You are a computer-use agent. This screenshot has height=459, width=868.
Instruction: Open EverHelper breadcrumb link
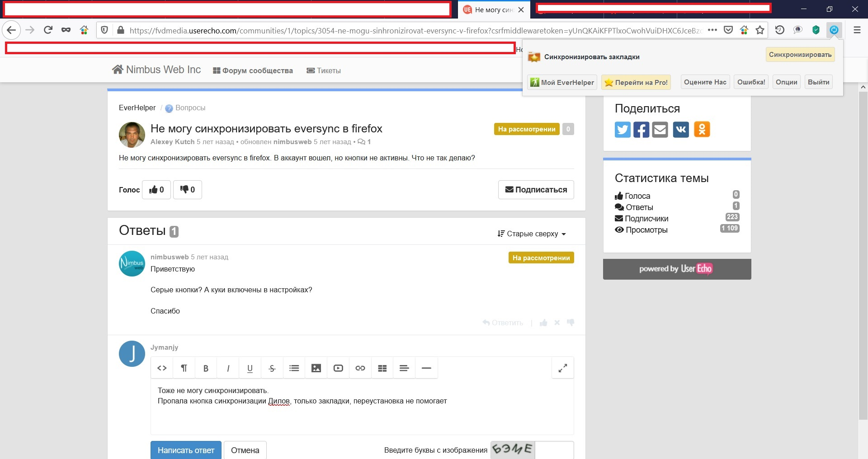[x=137, y=108]
